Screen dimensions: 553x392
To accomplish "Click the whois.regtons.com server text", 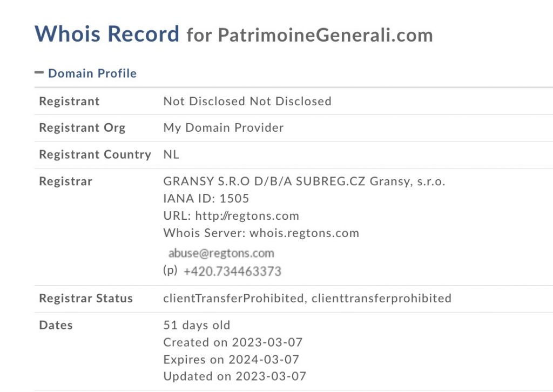I will point(305,233).
